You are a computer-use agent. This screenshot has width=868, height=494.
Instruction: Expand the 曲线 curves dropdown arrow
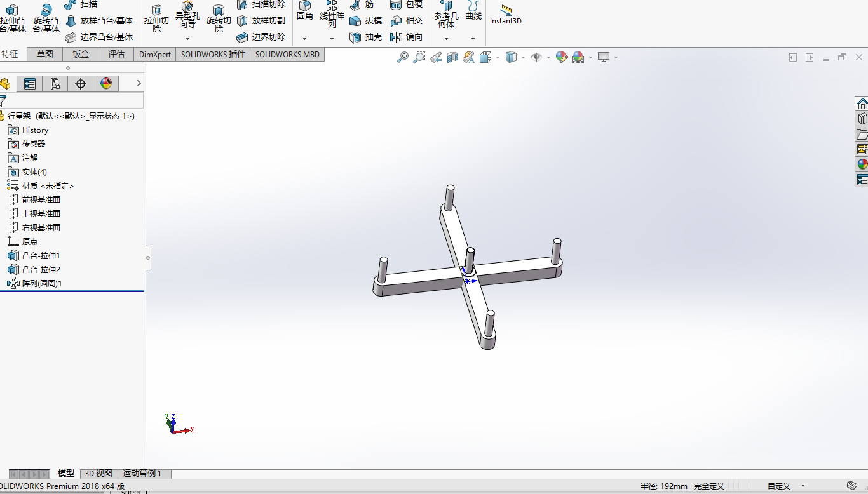[473, 39]
